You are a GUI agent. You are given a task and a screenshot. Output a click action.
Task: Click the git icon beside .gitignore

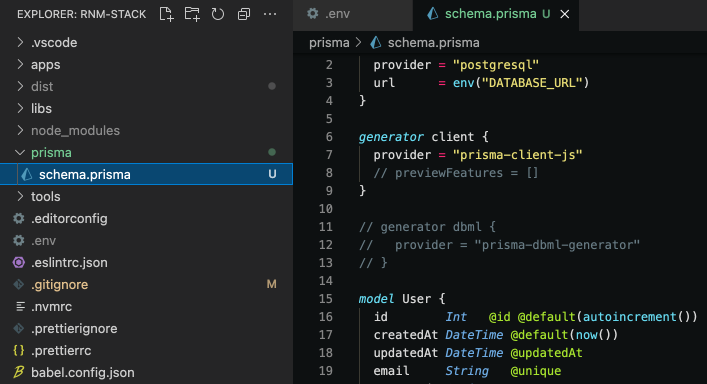pos(18,284)
